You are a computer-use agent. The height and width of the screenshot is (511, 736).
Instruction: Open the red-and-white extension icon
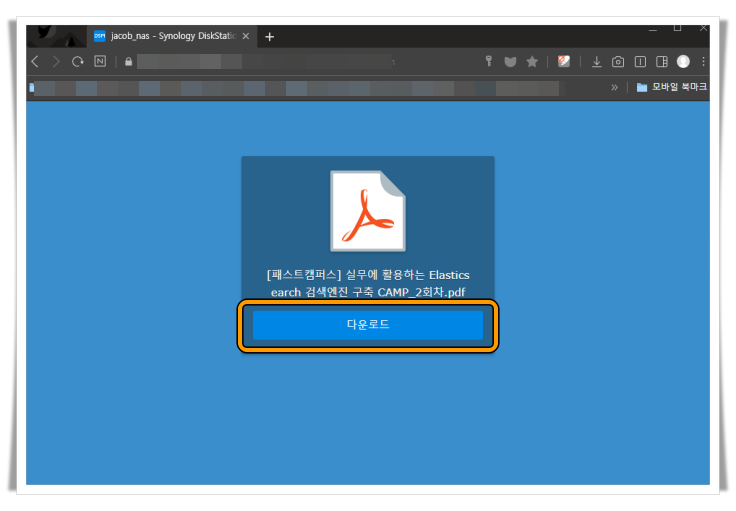click(x=564, y=61)
